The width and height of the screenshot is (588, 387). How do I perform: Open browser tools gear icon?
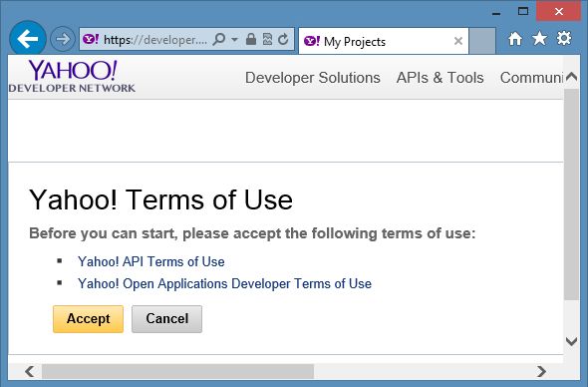pyautogui.click(x=564, y=38)
